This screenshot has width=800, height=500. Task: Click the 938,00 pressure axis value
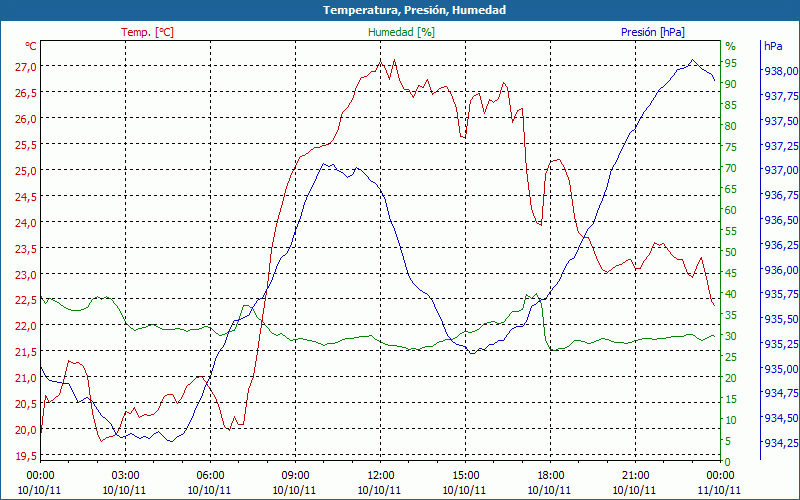point(781,71)
